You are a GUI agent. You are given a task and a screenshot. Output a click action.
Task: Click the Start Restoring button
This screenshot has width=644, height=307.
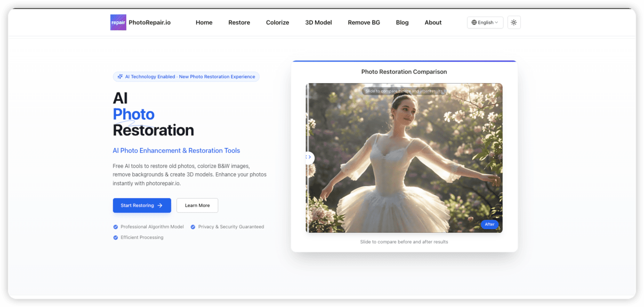tap(142, 205)
